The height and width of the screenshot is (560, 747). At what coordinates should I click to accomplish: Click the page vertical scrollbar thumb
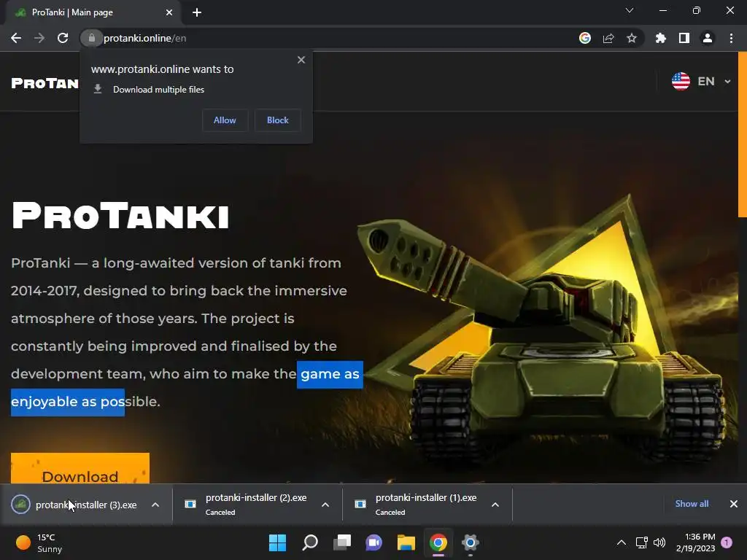point(742,134)
